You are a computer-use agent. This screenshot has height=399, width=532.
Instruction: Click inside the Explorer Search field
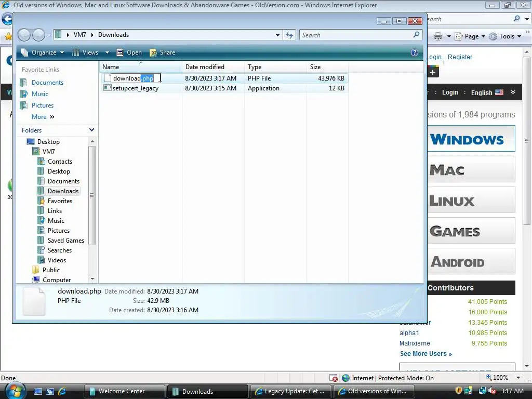click(356, 35)
